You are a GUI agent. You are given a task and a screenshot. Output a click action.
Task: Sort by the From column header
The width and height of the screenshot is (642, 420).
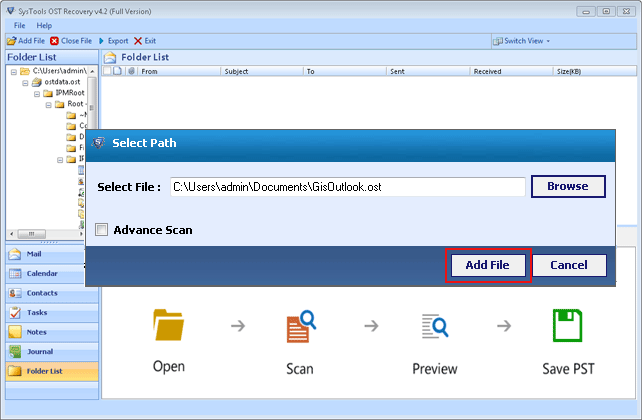click(179, 71)
